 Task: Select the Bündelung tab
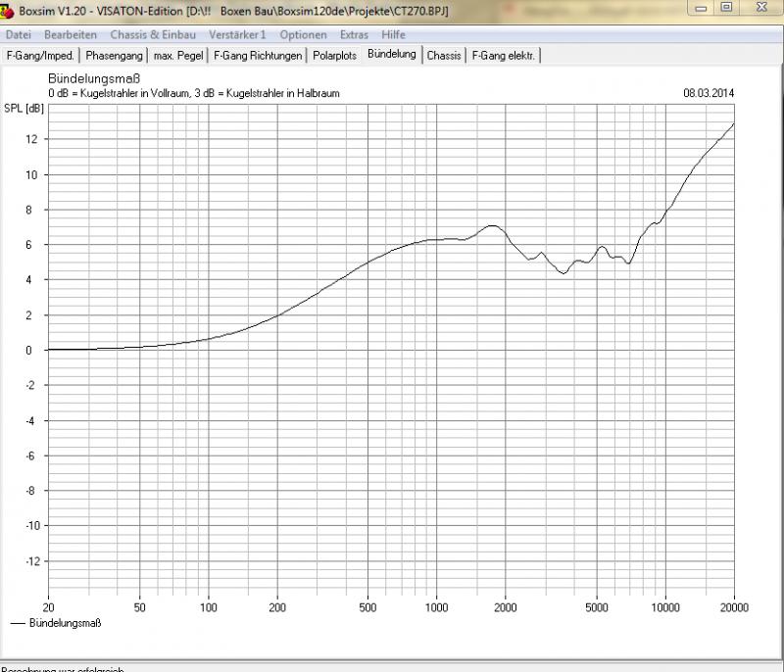392,54
